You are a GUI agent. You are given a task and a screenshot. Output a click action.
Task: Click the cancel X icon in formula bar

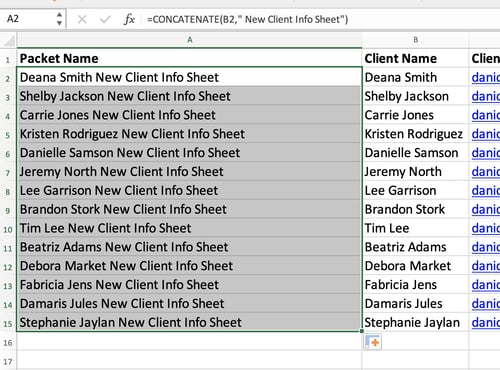tap(82, 20)
